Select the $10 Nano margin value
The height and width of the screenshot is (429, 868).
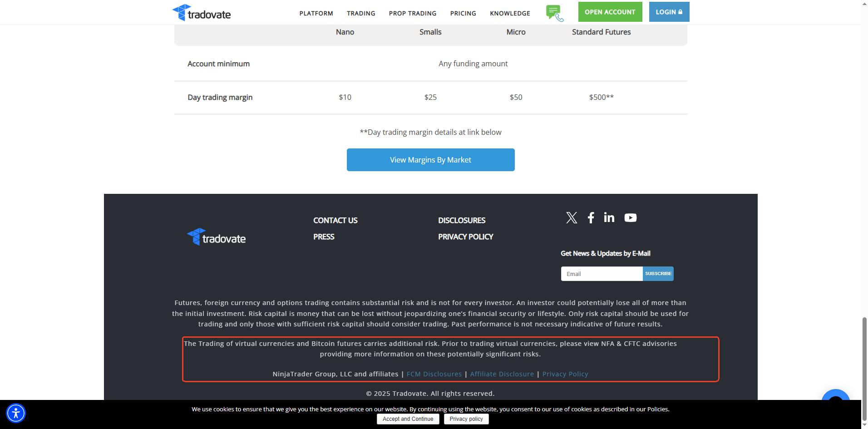click(x=345, y=97)
